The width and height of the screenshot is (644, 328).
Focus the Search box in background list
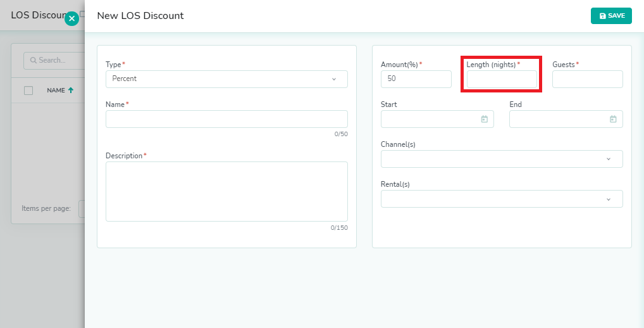pos(54,60)
